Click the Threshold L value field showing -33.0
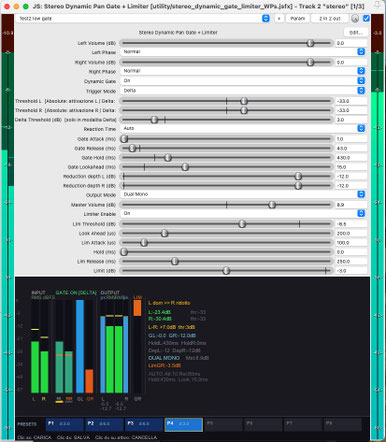Viewport: 386px width, 442px height. click(x=351, y=101)
